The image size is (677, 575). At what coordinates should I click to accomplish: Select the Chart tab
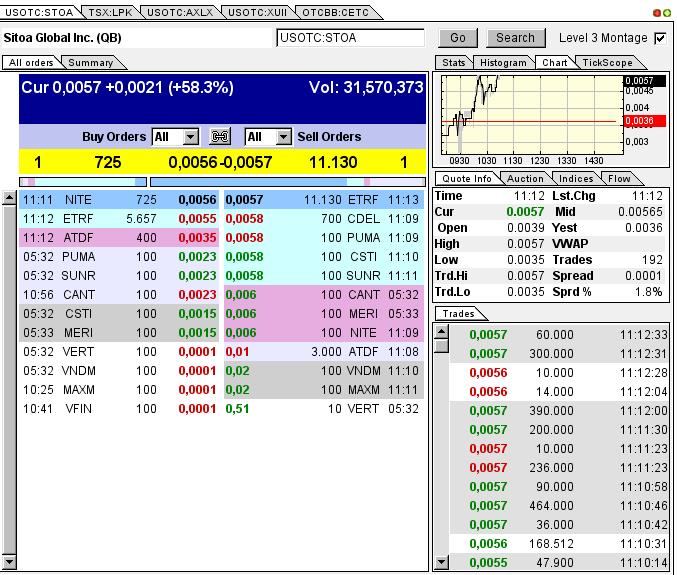(x=555, y=63)
